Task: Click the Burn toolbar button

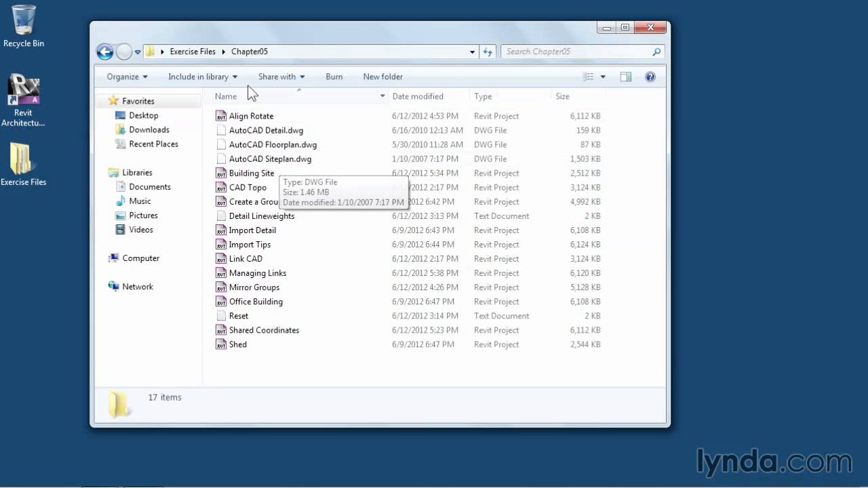Action: click(334, 77)
